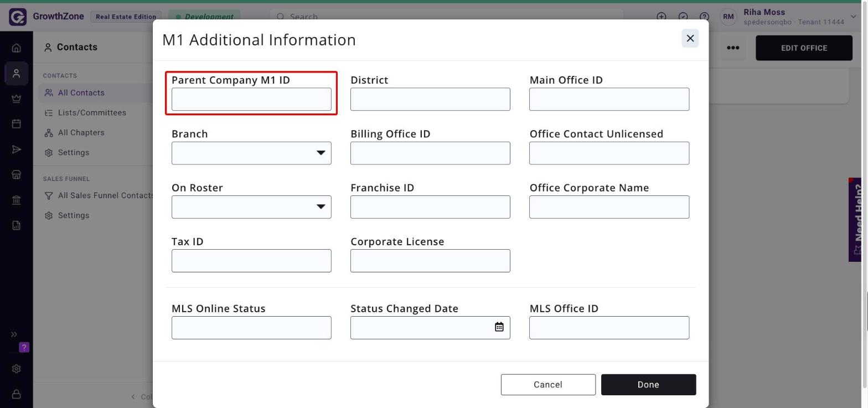Open the crown icon in the left sidebar
Viewport: 868px width, 408px height.
[17, 99]
